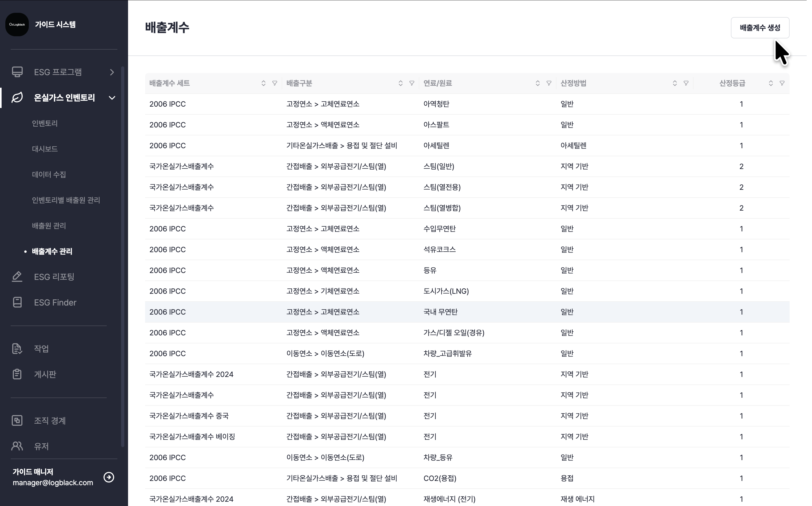812x506 pixels.
Task: Open filter for 산정방법 column
Action: pos(686,83)
